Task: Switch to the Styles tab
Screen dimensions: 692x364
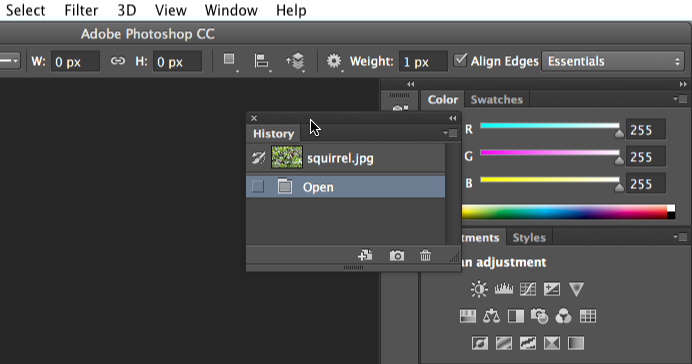Action: pyautogui.click(x=529, y=238)
